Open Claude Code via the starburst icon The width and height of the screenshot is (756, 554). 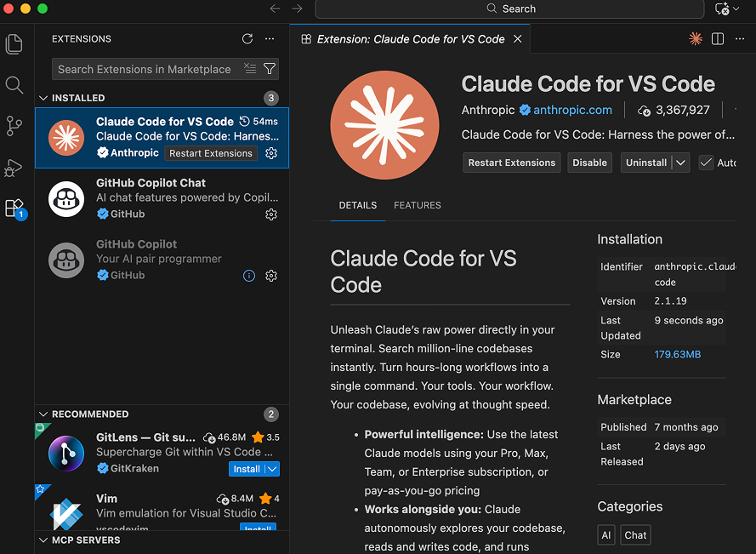point(695,38)
